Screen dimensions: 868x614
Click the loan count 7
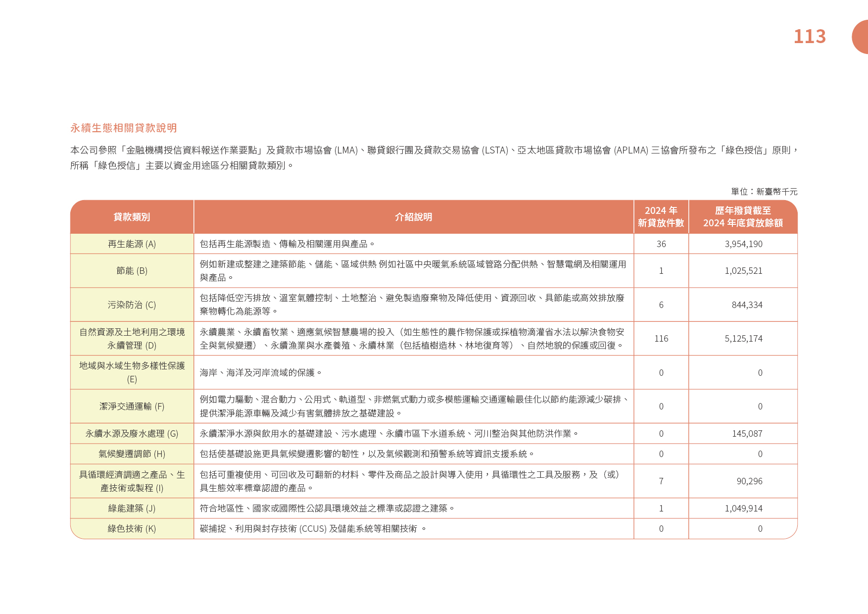pyautogui.click(x=661, y=481)
